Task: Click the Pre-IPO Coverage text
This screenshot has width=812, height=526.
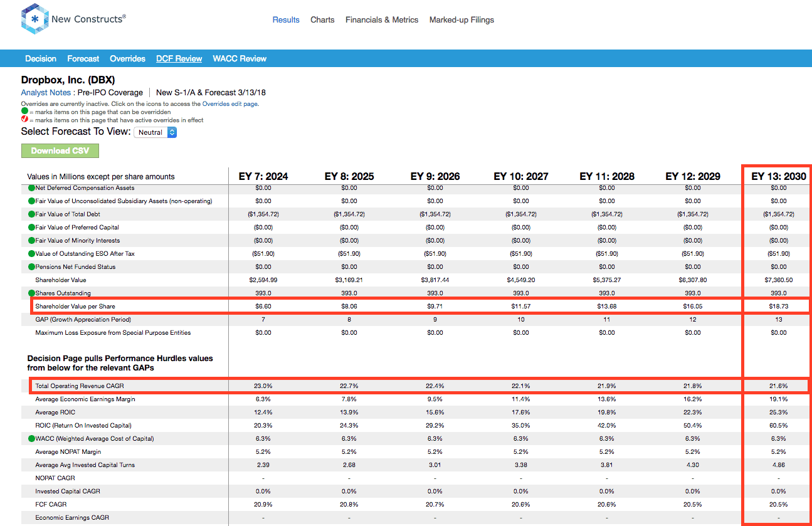Action: click(x=110, y=92)
